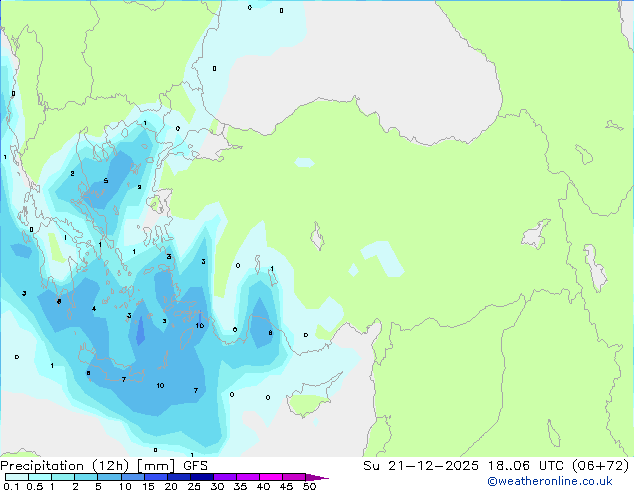Click the 'Precipitation (12h)' title text
This screenshot has height=490, width=634.
click(65, 466)
